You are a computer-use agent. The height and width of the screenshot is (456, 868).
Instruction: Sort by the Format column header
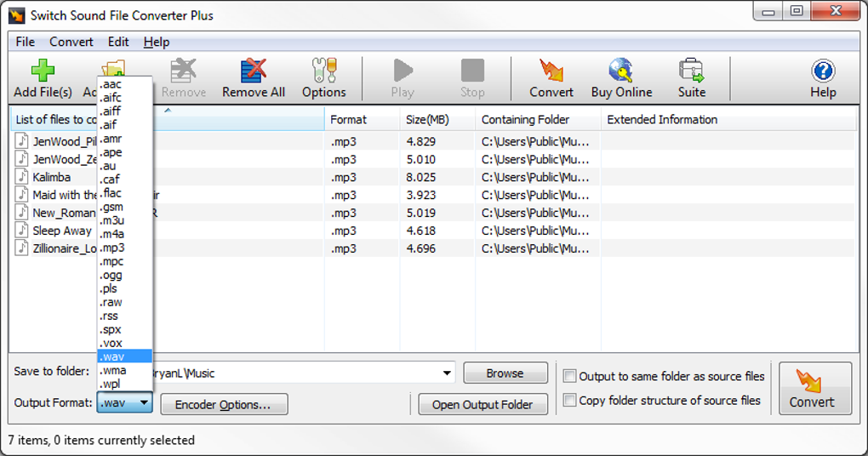point(362,120)
